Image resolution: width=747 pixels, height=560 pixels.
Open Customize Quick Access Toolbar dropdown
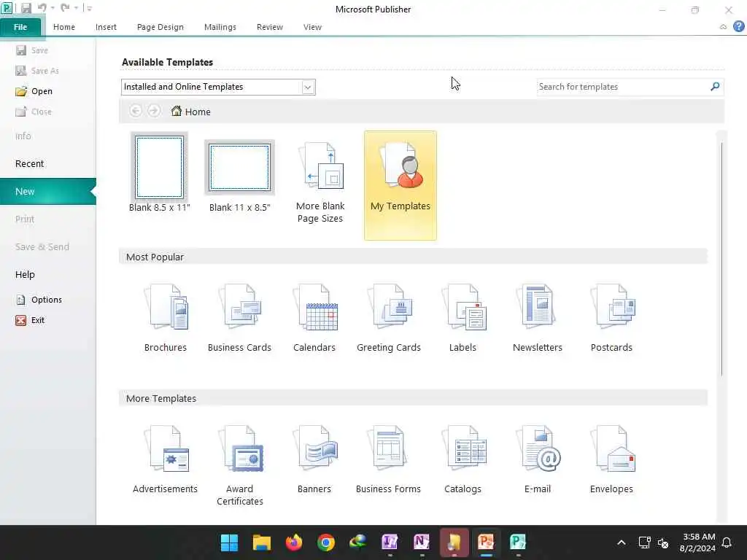(x=89, y=8)
